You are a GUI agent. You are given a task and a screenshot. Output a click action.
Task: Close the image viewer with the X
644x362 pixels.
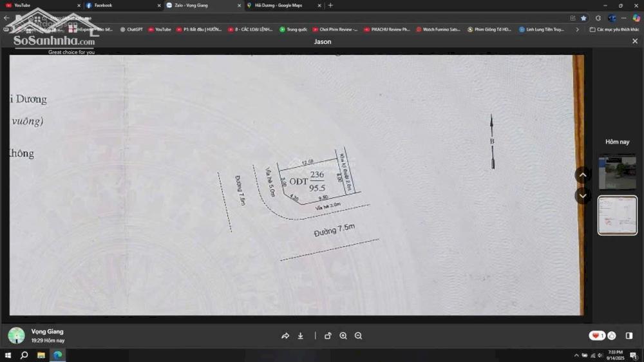[x=635, y=41]
